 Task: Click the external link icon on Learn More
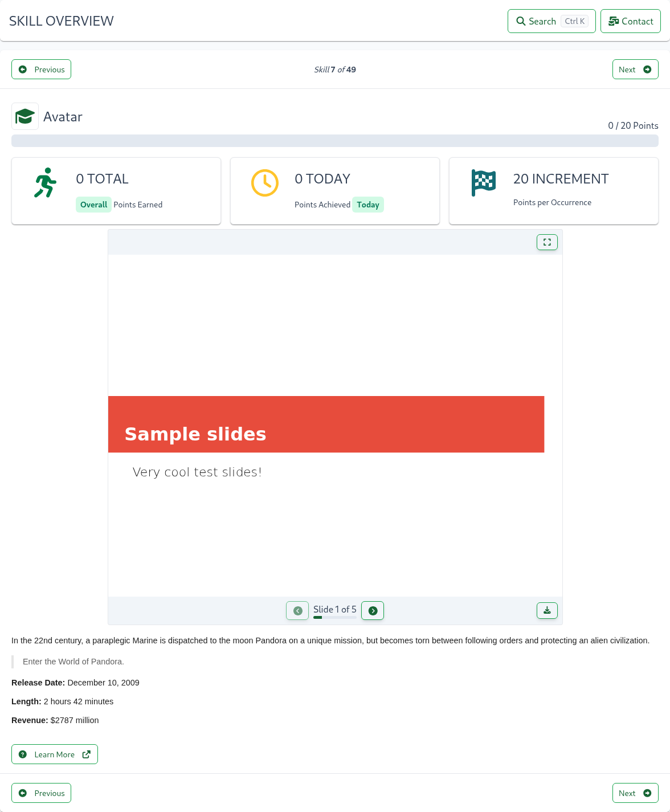[87, 754]
